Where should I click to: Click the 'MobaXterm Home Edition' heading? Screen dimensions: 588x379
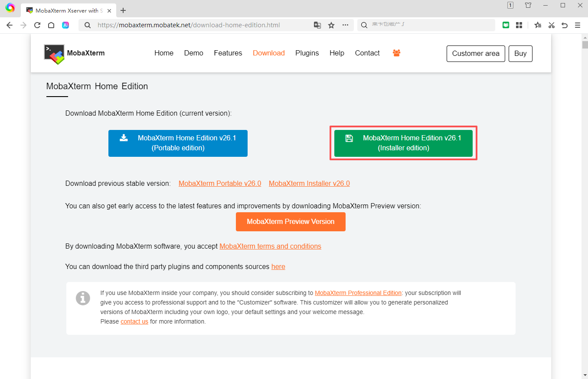coord(97,86)
